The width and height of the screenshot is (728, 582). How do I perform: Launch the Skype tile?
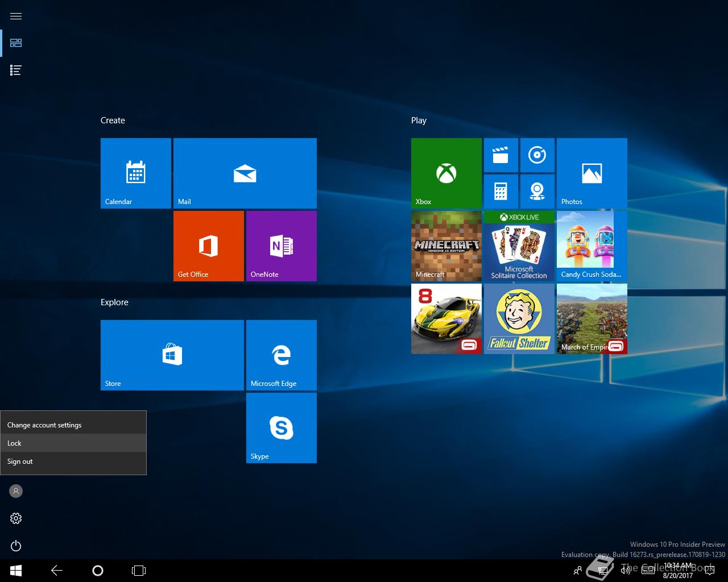(281, 427)
